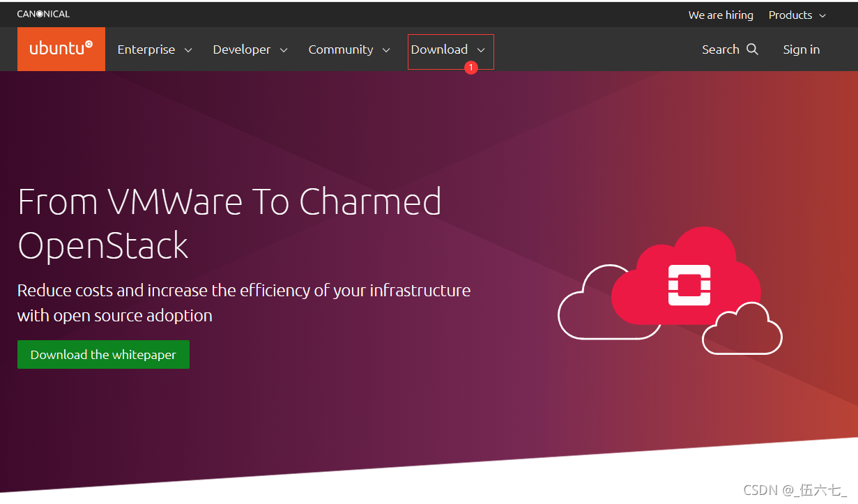The width and height of the screenshot is (858, 504).
Task: Open the Download menu
Action: (x=439, y=49)
